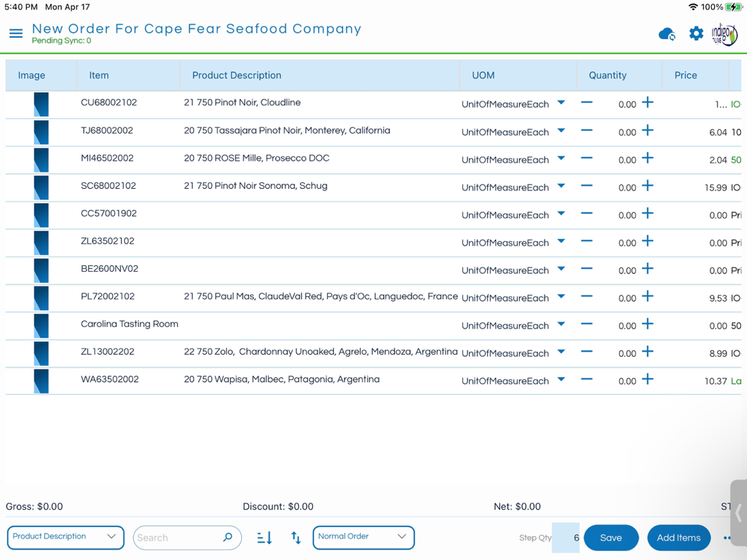This screenshot has width=747, height=560.
Task: Decrease quantity for WA63502002
Action: pyautogui.click(x=586, y=379)
